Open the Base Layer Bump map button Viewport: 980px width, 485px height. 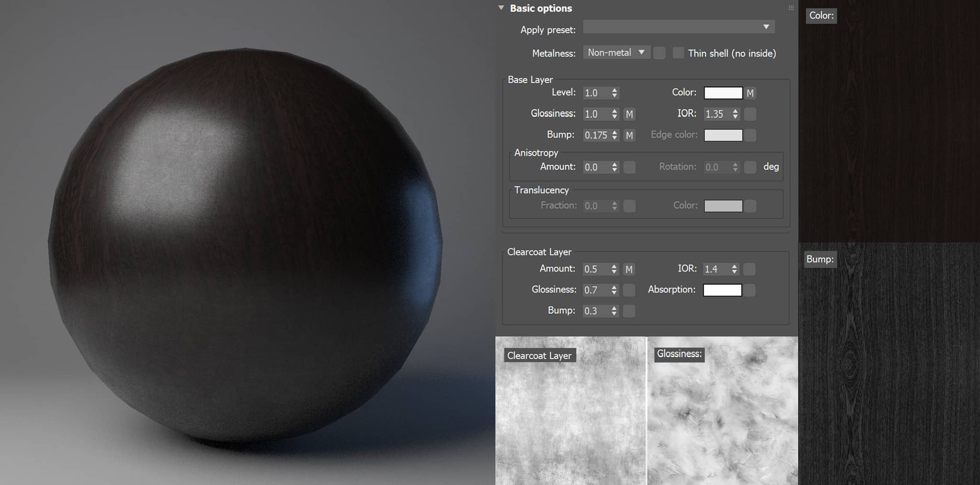point(629,135)
